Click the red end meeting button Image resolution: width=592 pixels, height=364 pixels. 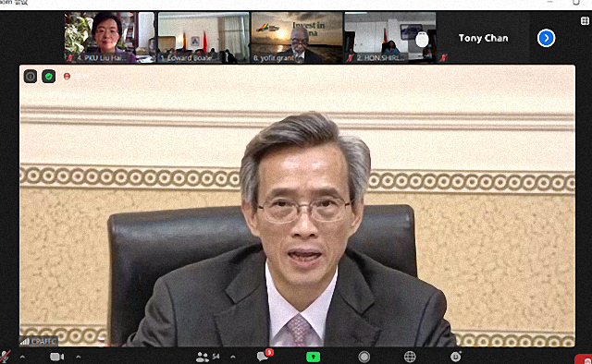(584, 359)
